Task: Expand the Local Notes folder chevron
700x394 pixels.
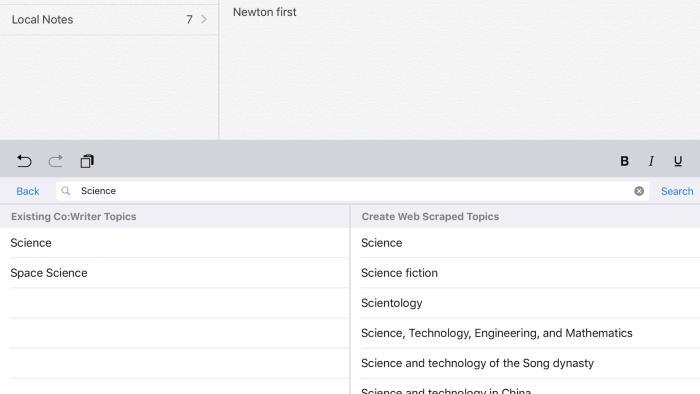Action: [204, 19]
